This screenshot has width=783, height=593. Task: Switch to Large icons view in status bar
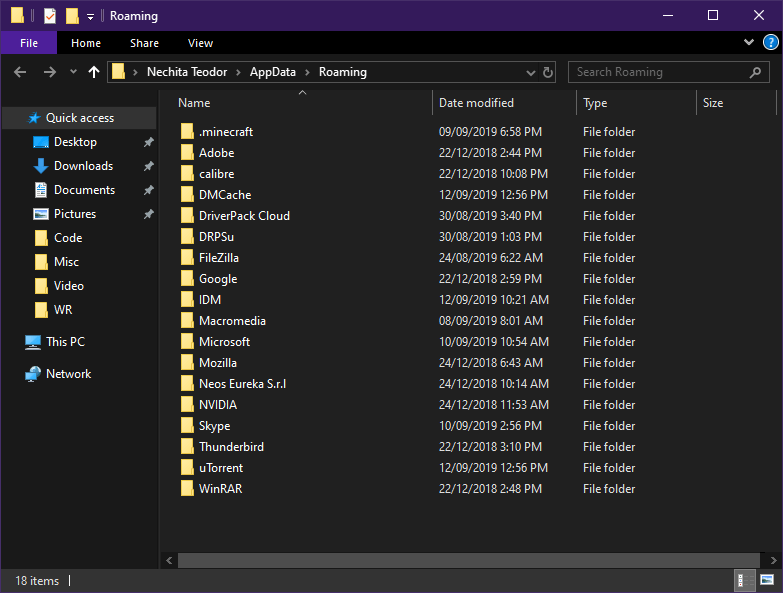tap(767, 580)
